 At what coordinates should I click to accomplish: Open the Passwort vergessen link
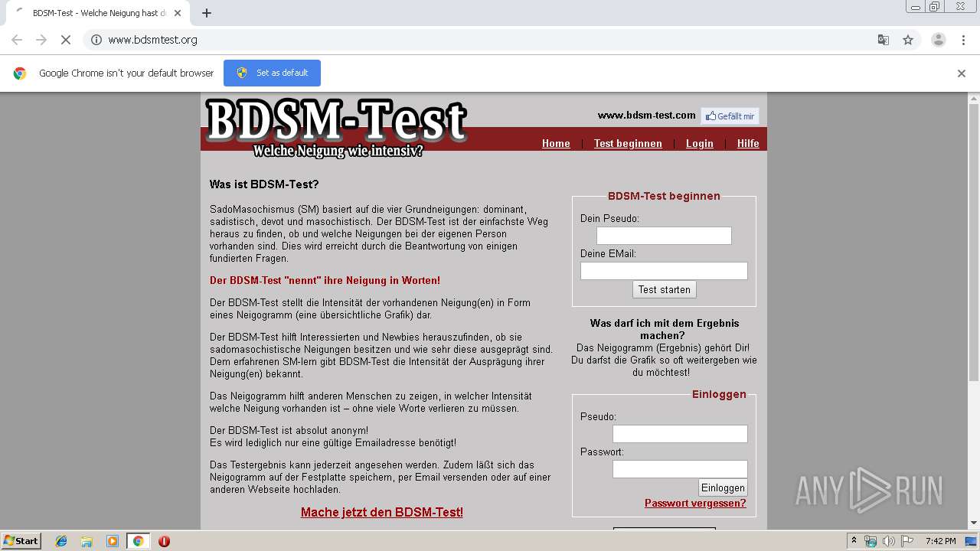695,503
